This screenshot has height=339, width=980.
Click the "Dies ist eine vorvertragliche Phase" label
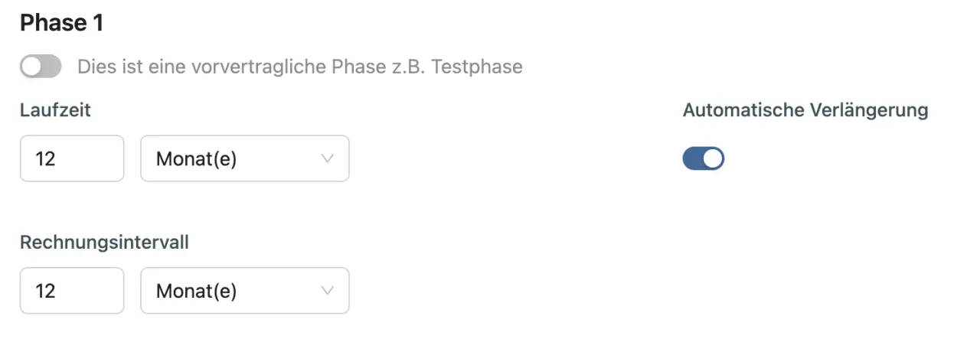point(299,67)
